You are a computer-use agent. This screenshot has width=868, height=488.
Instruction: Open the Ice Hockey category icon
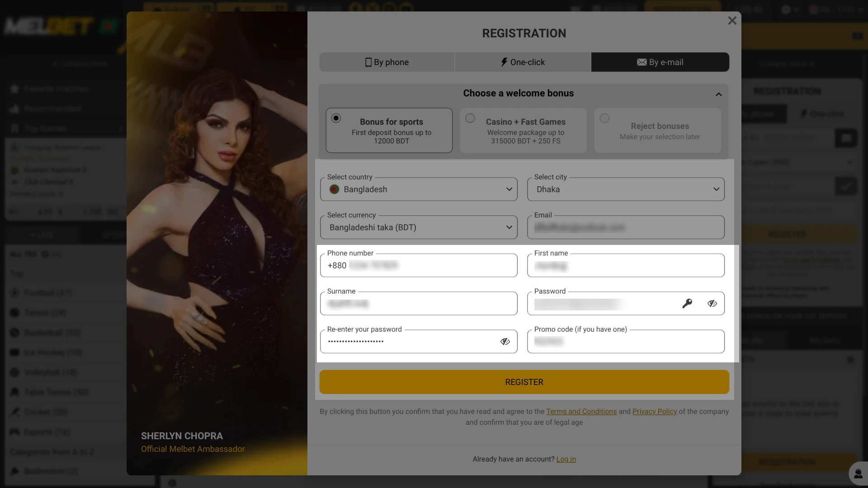pos(14,352)
